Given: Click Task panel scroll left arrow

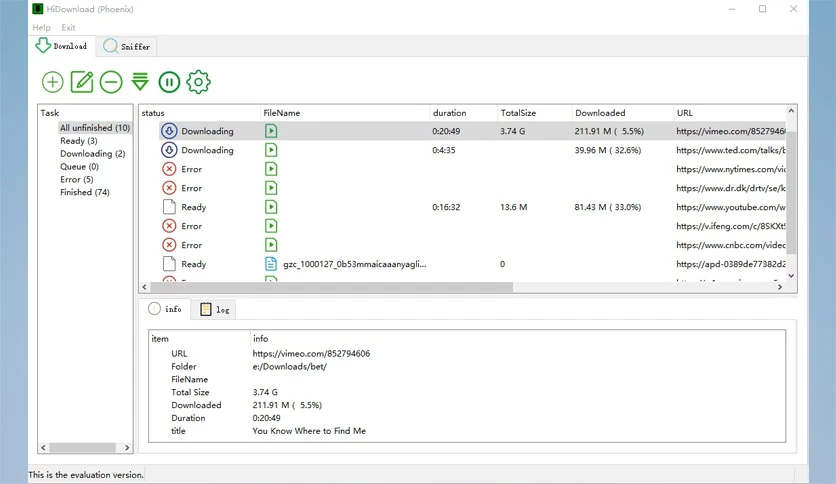Looking at the screenshot, I should (44, 448).
